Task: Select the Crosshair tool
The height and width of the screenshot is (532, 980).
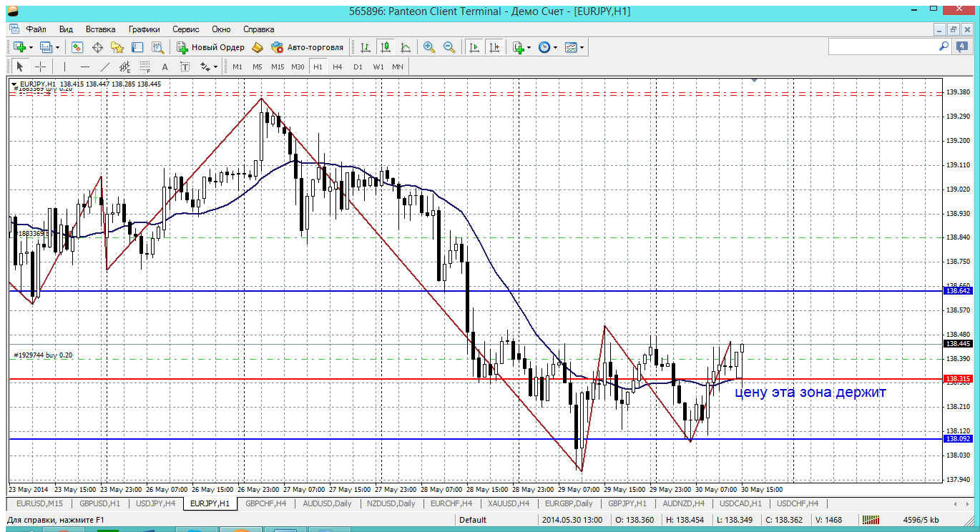Action: point(41,66)
